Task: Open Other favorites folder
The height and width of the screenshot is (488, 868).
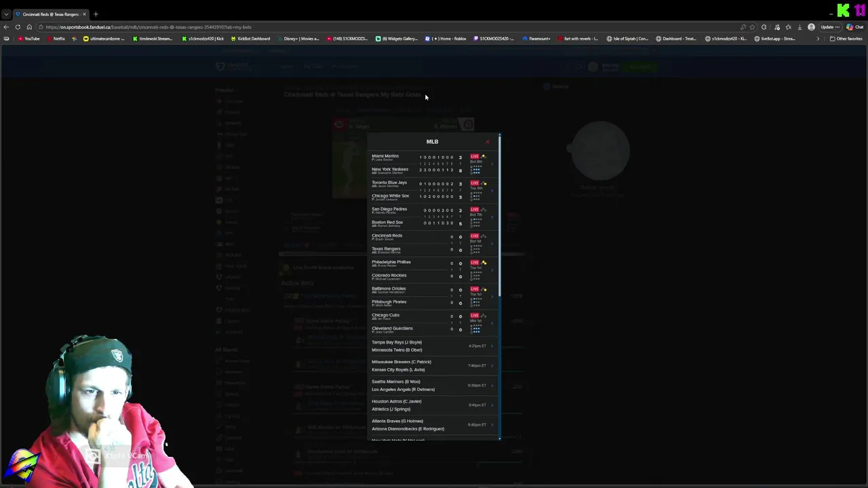Action: pyautogui.click(x=846, y=39)
